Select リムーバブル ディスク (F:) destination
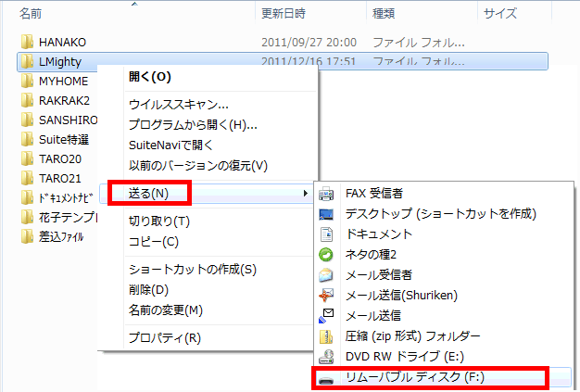 tap(414, 377)
